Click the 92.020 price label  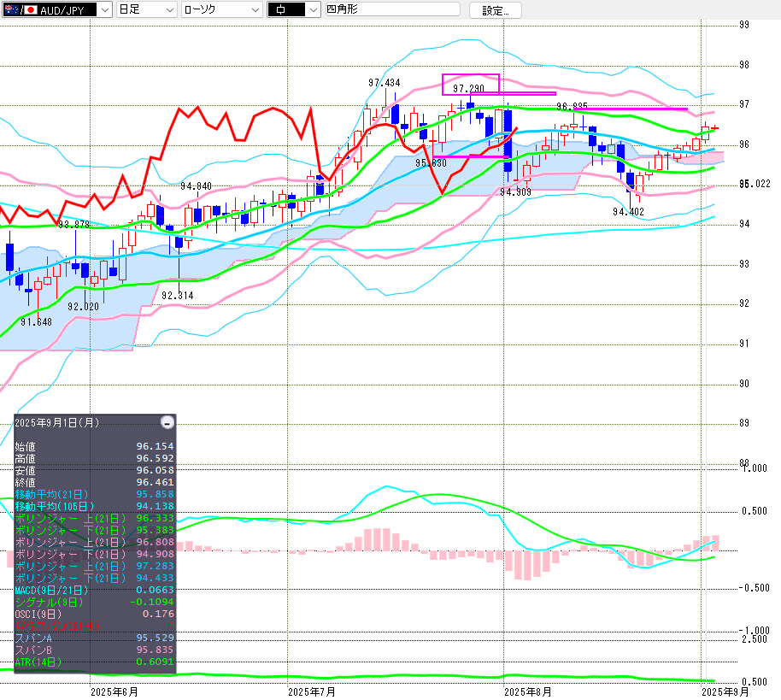(x=83, y=306)
